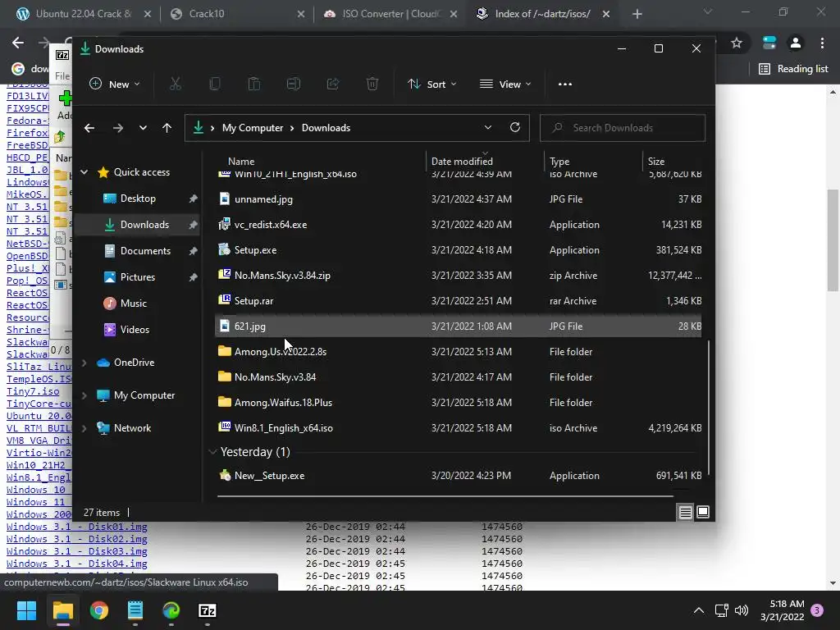Switch to Index of /~dartz/isos/ tab
The width and height of the screenshot is (840, 630).
[542, 14]
